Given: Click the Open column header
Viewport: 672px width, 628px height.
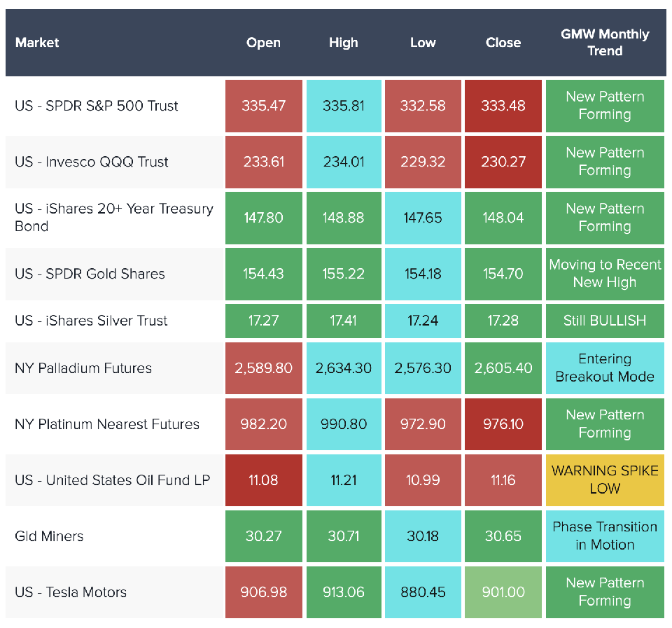Looking at the screenshot, I should tap(263, 43).
